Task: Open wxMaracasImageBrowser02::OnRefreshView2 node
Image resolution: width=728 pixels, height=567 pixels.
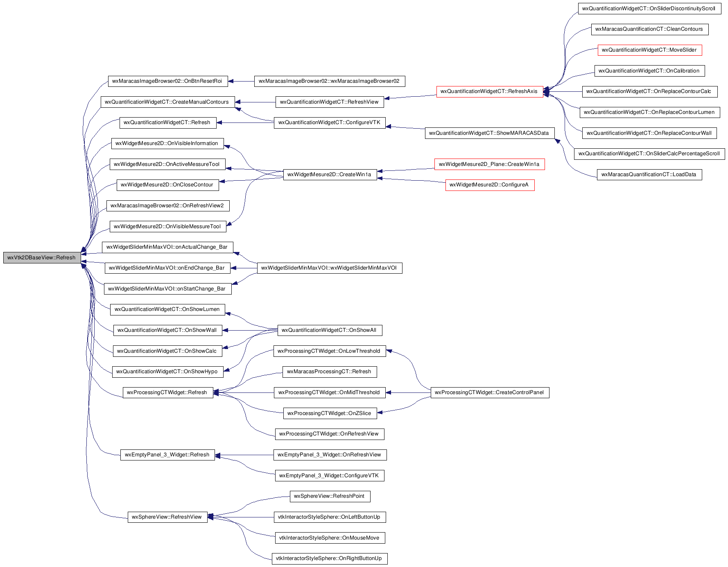Action: coord(168,206)
